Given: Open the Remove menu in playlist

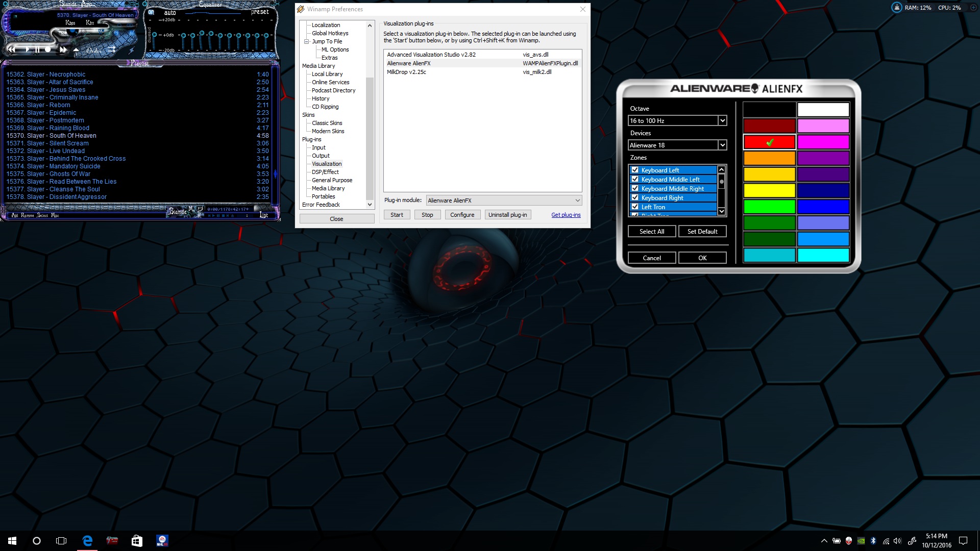Looking at the screenshot, I should point(28,215).
